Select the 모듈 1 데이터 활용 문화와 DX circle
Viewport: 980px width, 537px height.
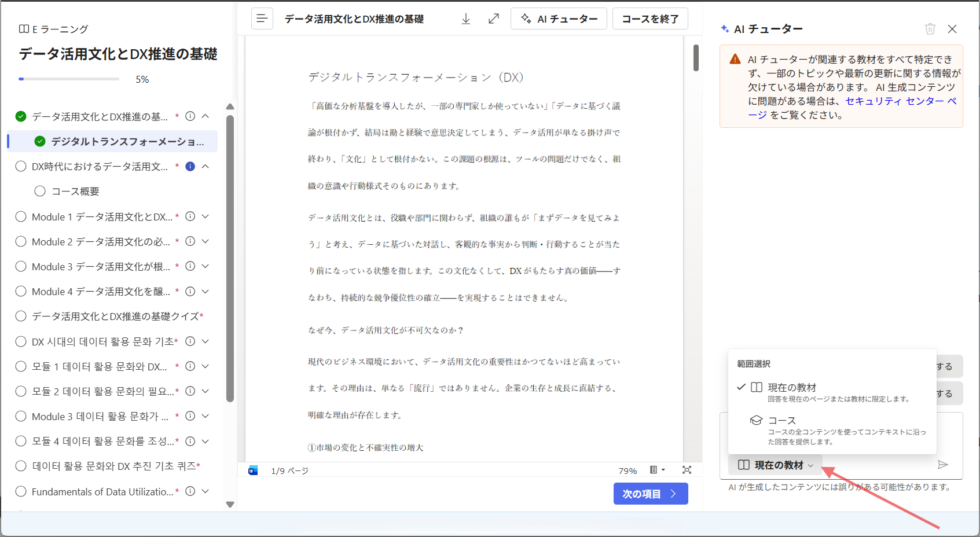21,366
